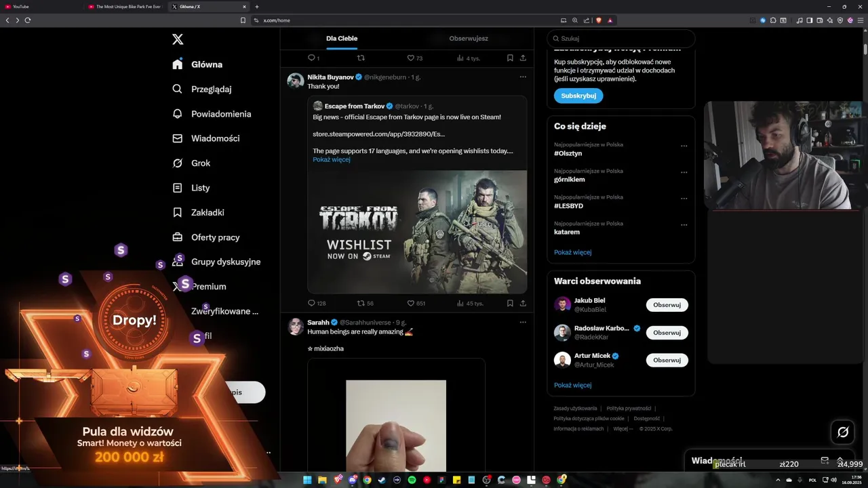Open Powiadomienia notifications
868x488 pixels.
212,114
